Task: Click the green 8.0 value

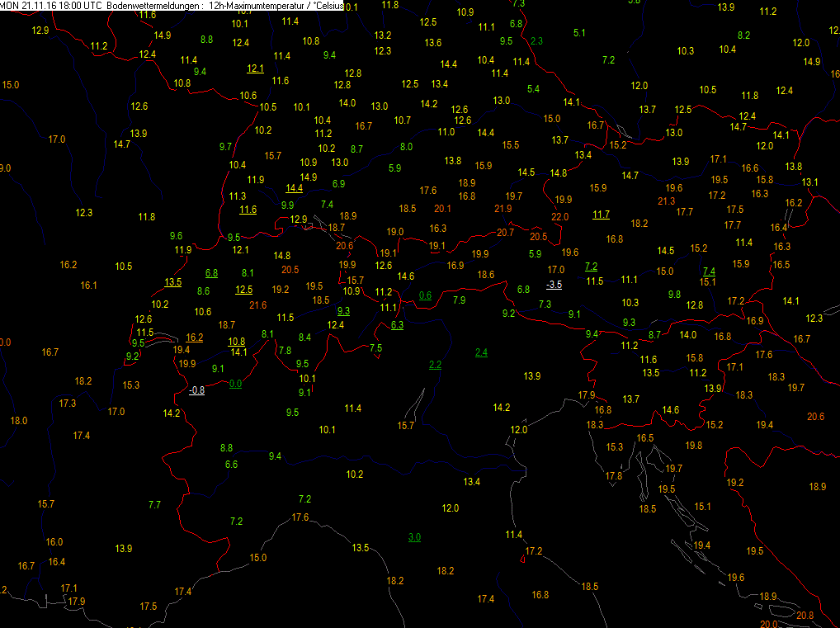Action: (x=407, y=147)
